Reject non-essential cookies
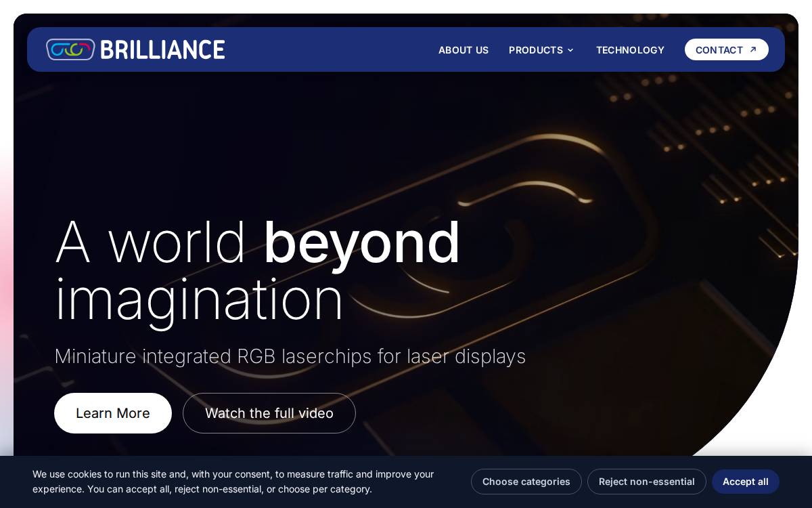 [647, 482]
